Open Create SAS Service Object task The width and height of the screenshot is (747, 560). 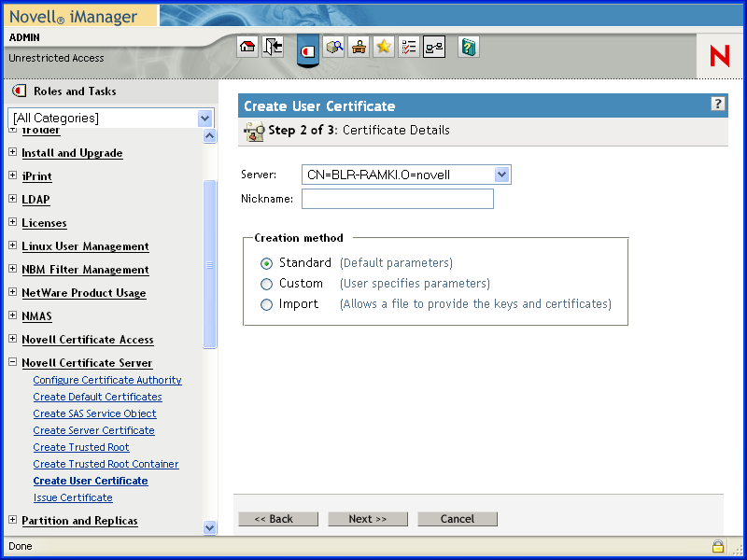[x=95, y=413]
